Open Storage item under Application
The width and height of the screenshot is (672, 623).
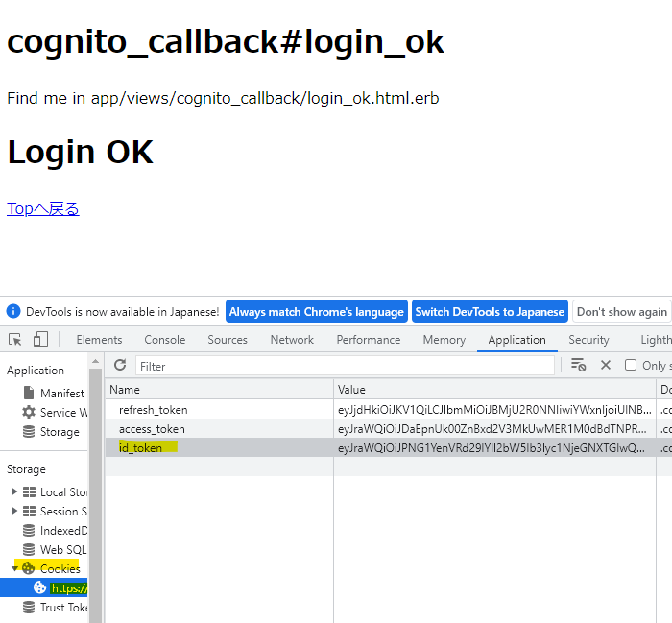[x=52, y=431]
